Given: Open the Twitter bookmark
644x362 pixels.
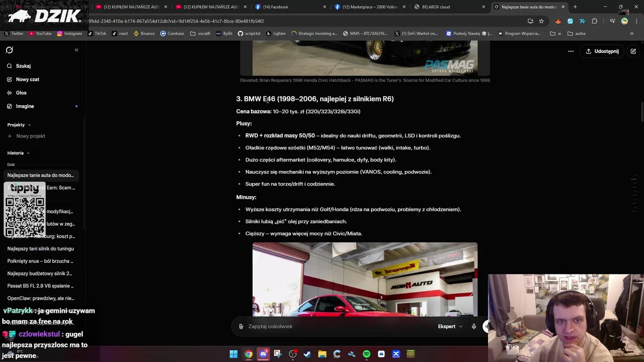Looking at the screenshot, I should (x=14, y=34).
